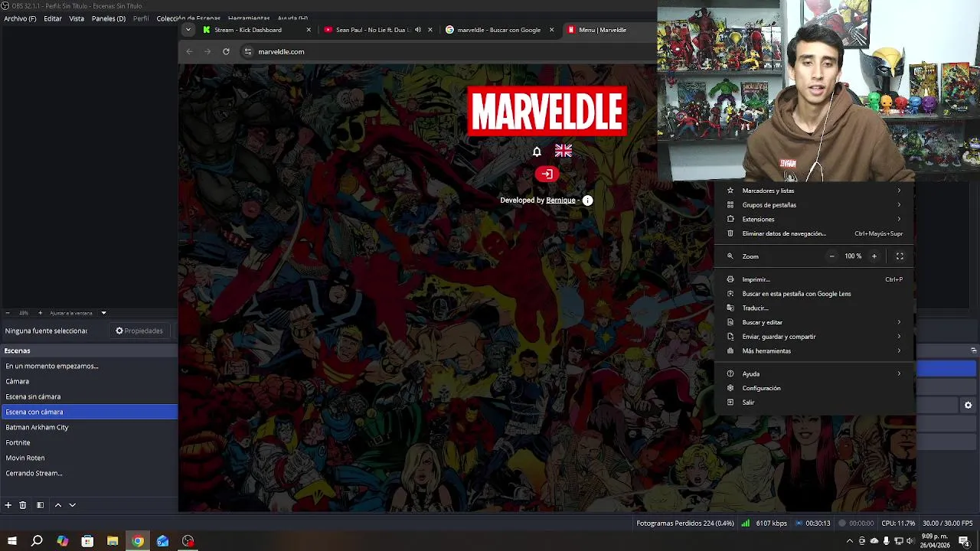Open the preview scaling dropdown arrow
980x551 pixels.
coord(103,313)
